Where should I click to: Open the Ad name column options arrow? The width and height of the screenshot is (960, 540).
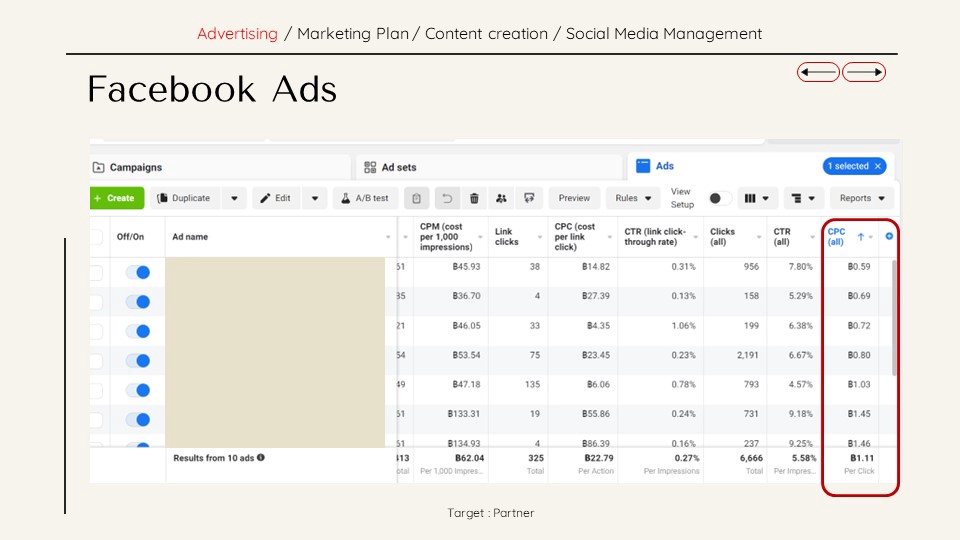click(x=388, y=237)
